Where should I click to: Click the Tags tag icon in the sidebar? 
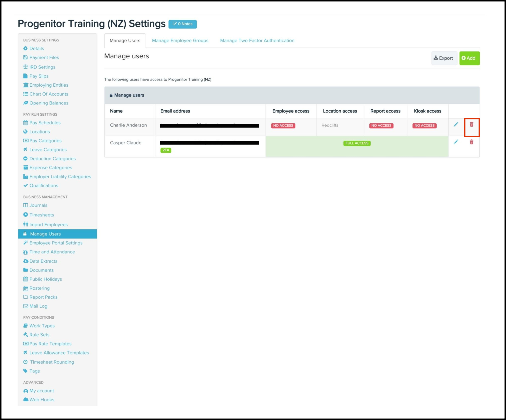point(25,371)
